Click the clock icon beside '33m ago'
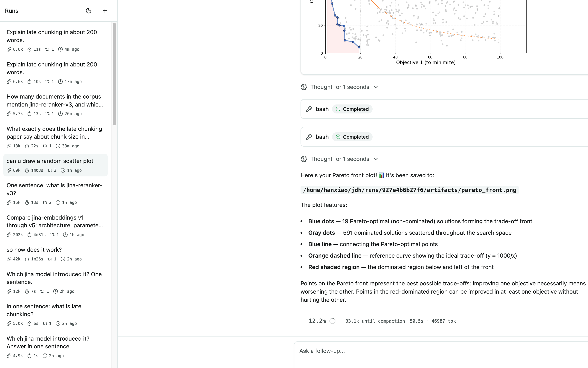Image resolution: width=588 pixels, height=368 pixels. pos(58,146)
